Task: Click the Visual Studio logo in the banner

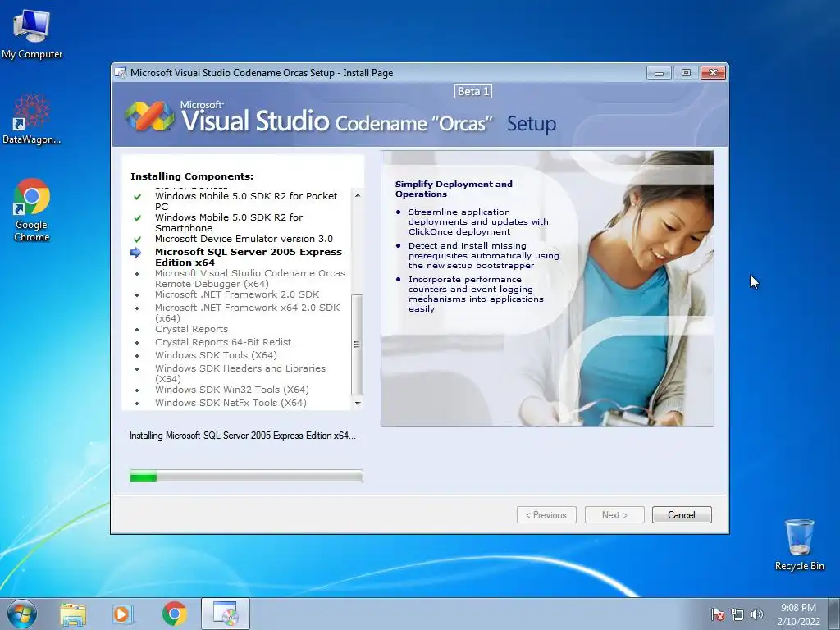Action: [149, 116]
